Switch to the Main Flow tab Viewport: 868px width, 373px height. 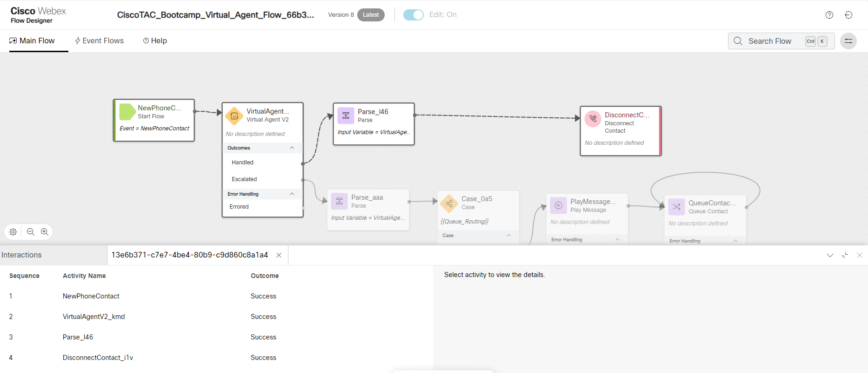pos(32,41)
